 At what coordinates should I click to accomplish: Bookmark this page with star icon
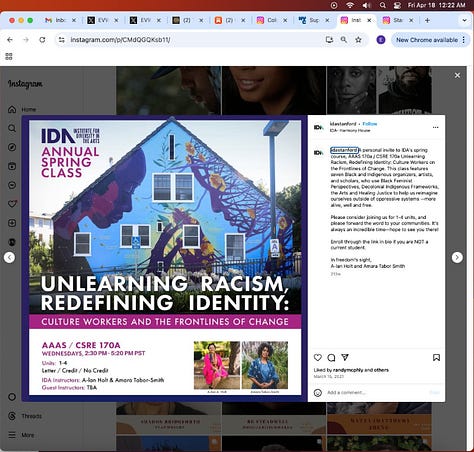click(x=358, y=40)
